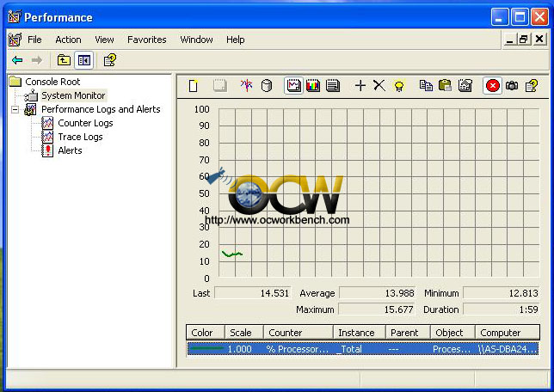Open the View menu
Viewport: 554px width, 392px height.
pyautogui.click(x=104, y=40)
